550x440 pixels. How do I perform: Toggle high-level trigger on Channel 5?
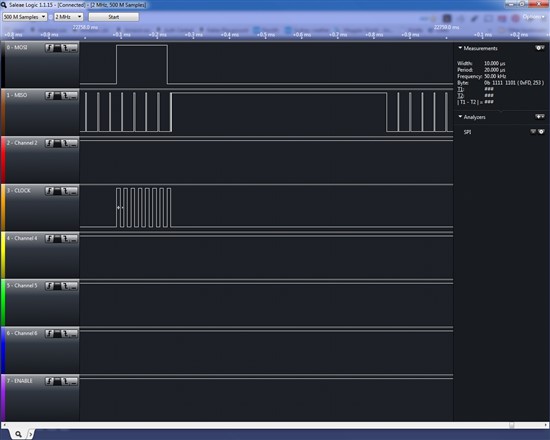point(57,286)
